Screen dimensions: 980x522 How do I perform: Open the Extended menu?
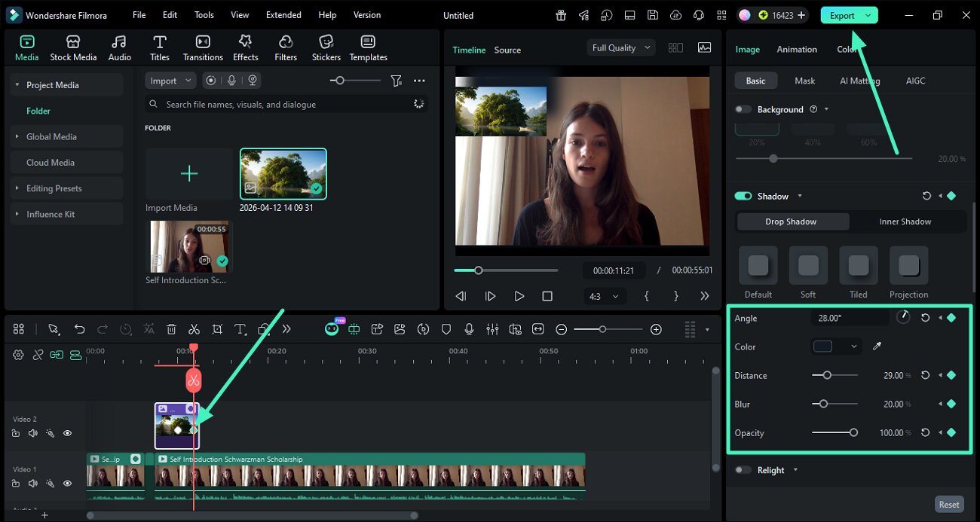[283, 15]
